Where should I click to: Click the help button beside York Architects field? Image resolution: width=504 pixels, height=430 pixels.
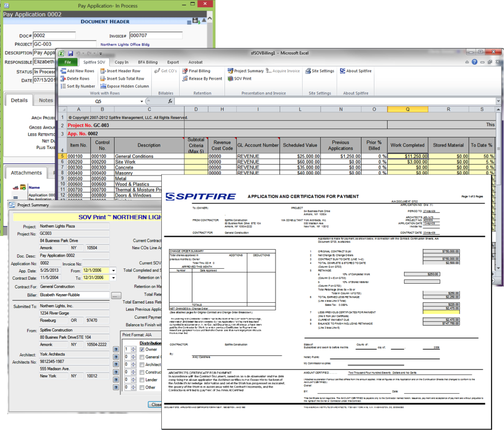pyautogui.click(x=116, y=357)
